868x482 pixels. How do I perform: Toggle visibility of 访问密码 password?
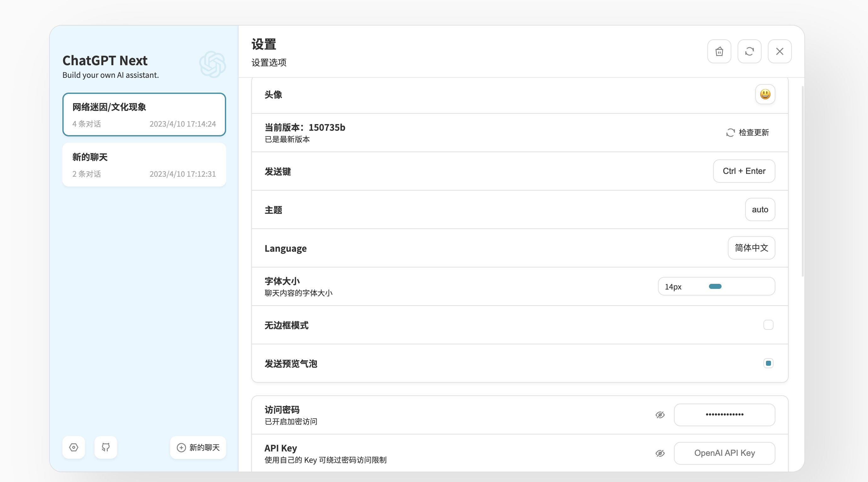660,415
